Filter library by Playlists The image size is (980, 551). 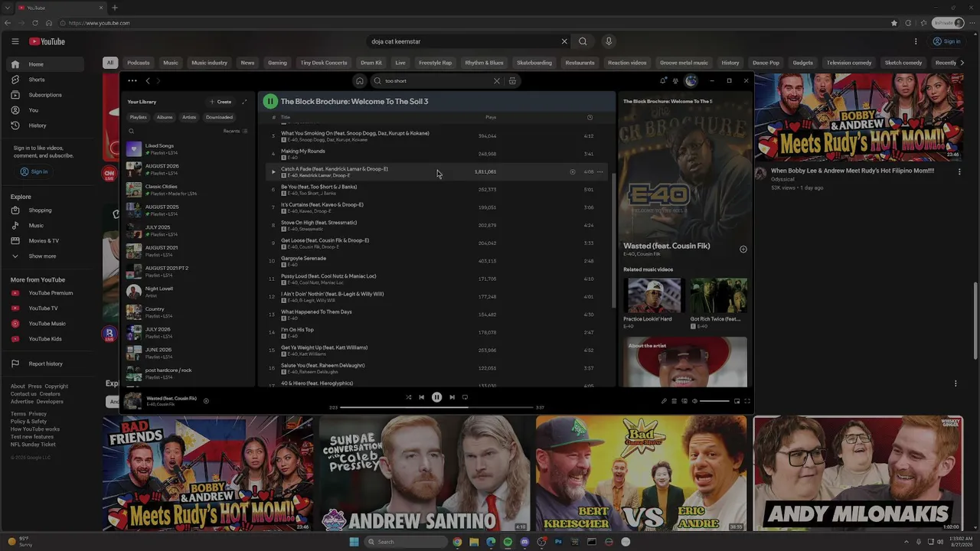(x=139, y=117)
